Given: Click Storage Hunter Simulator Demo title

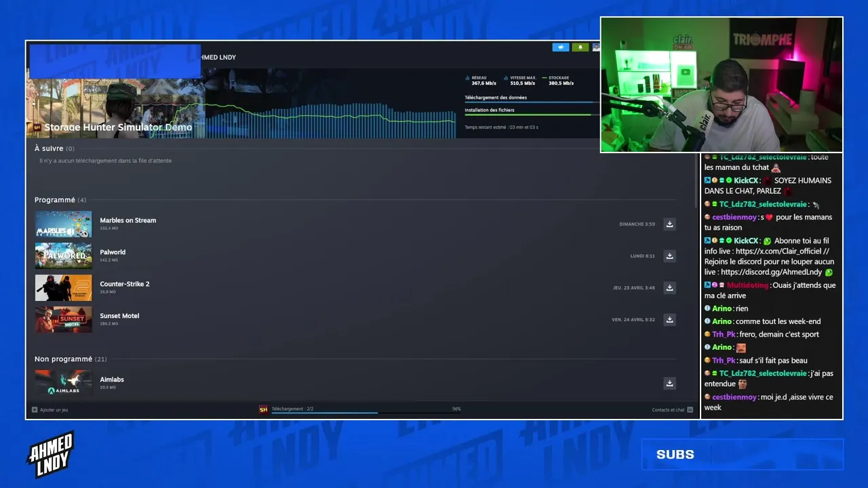Looking at the screenshot, I should point(118,127).
